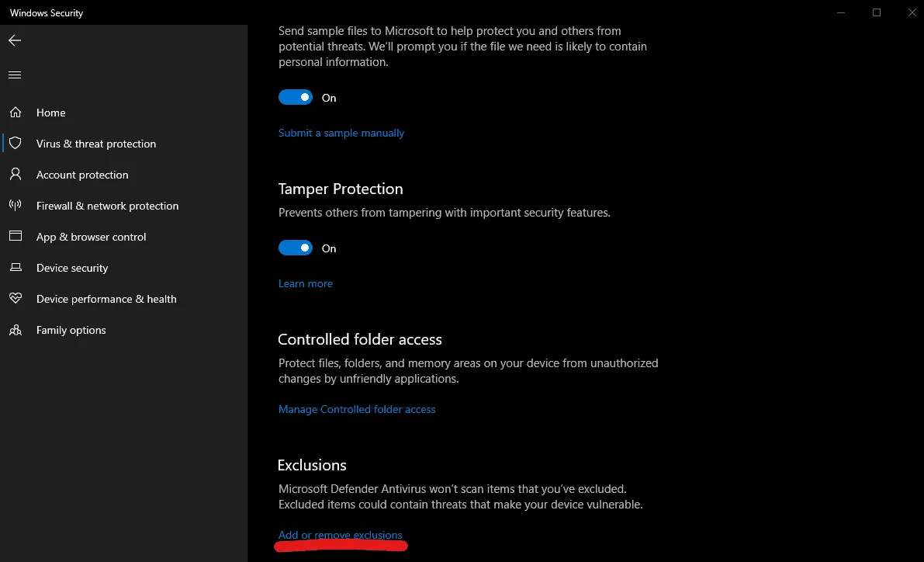Select Family options in sidebar
The width and height of the screenshot is (924, 562).
pos(71,330)
